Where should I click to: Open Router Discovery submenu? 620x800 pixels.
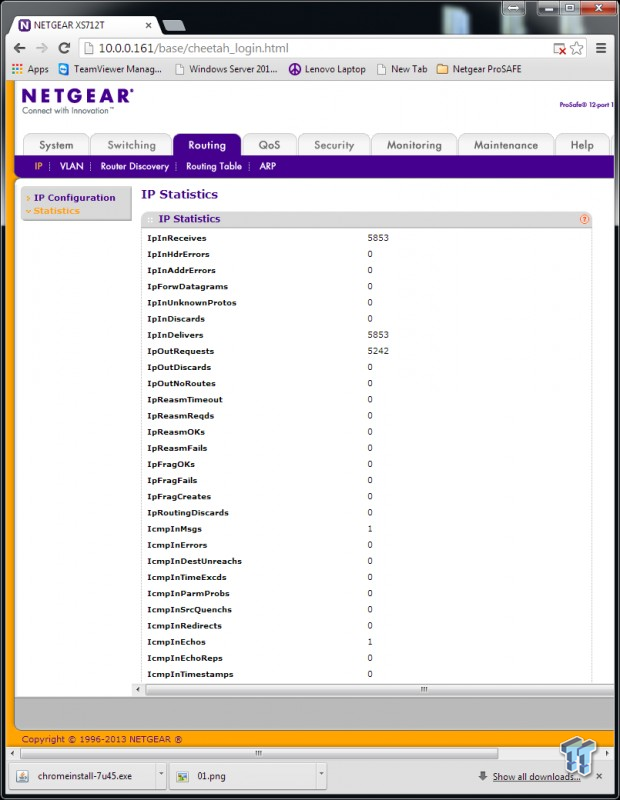click(135, 166)
